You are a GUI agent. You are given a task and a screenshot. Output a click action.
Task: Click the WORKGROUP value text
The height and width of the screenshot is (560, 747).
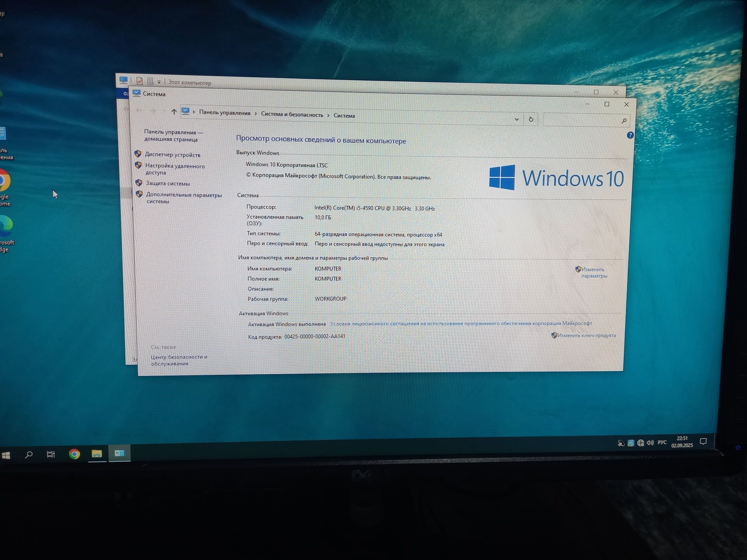tap(331, 299)
